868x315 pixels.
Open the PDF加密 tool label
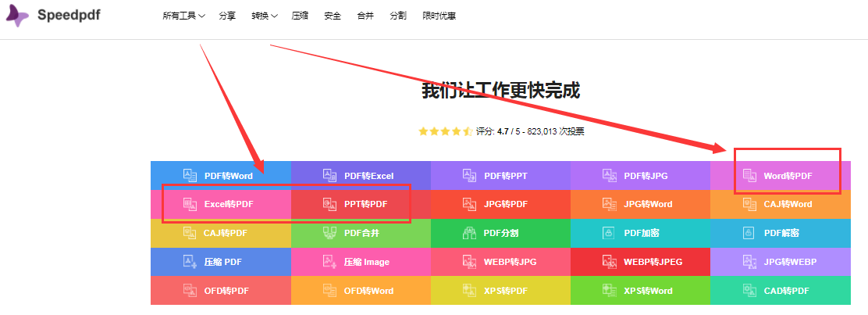[x=642, y=233]
